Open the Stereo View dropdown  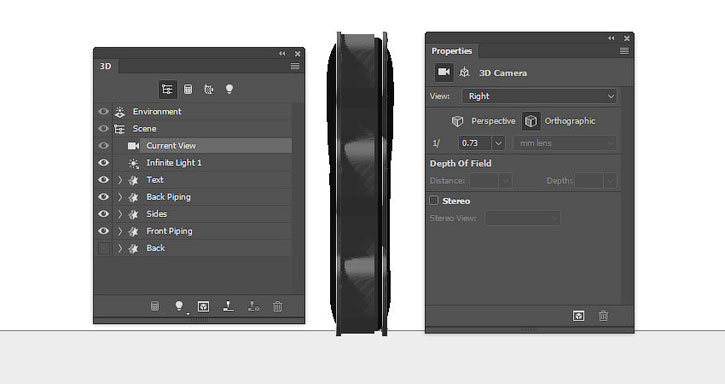click(x=523, y=218)
